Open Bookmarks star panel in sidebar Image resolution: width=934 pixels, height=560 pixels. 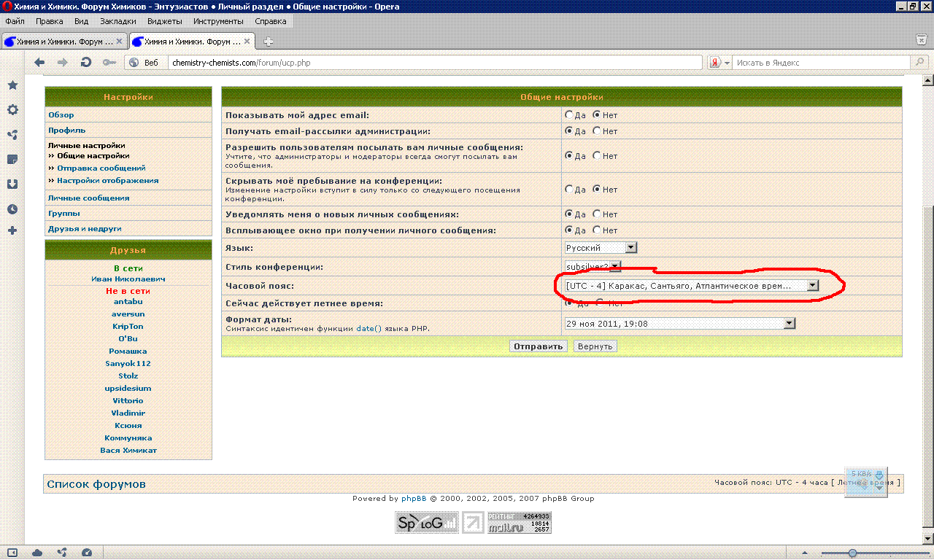click(12, 85)
